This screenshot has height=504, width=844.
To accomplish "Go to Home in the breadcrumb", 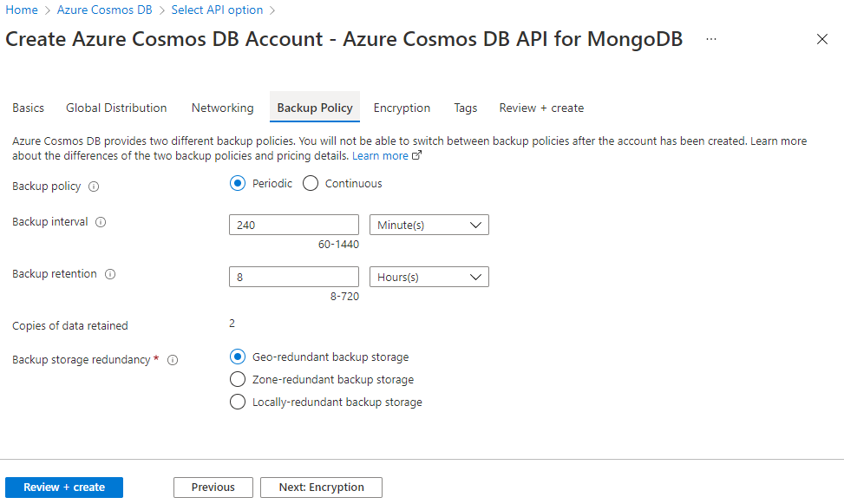I will tap(22, 10).
